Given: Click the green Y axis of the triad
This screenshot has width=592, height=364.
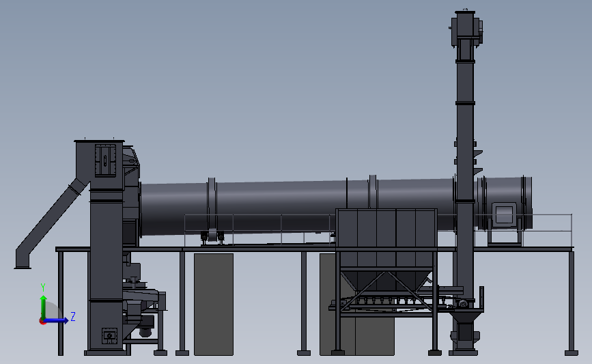Looking at the screenshot, I should 44,307.
